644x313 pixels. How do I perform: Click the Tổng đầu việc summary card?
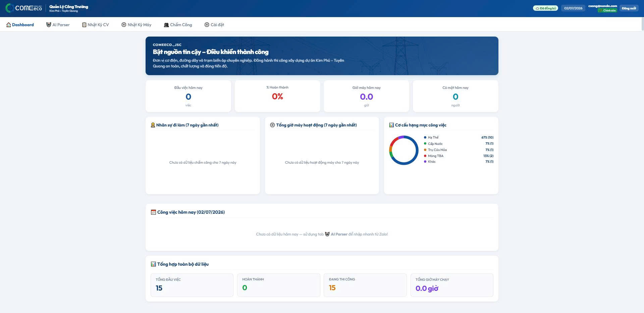[192, 285]
